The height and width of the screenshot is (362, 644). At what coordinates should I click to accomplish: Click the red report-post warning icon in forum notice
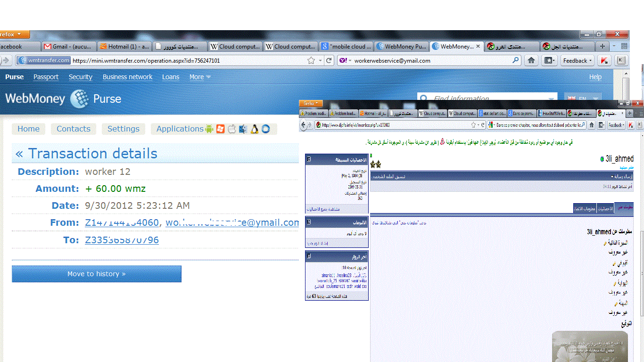(x=442, y=142)
